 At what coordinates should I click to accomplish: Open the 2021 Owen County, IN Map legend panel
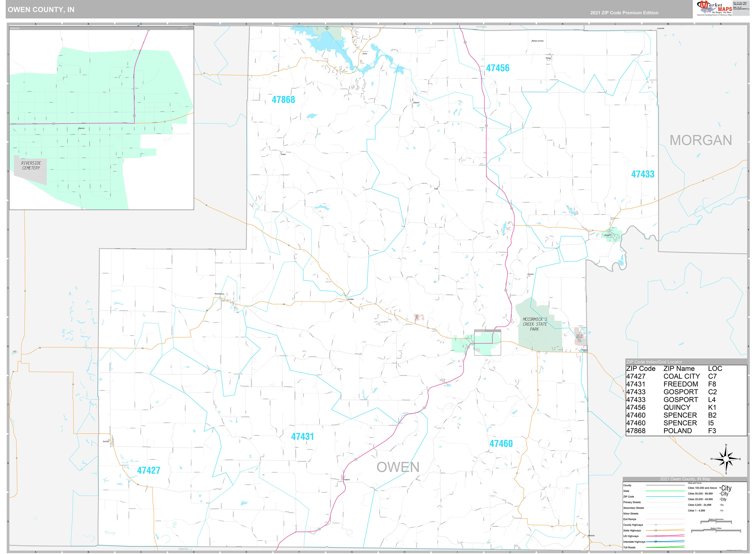(685, 479)
